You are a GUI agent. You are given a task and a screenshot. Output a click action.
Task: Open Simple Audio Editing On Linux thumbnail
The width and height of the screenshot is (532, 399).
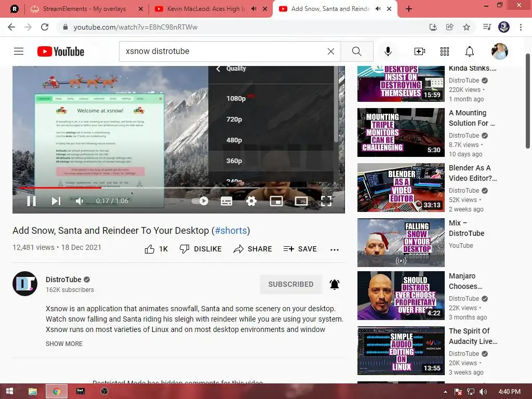click(401, 351)
